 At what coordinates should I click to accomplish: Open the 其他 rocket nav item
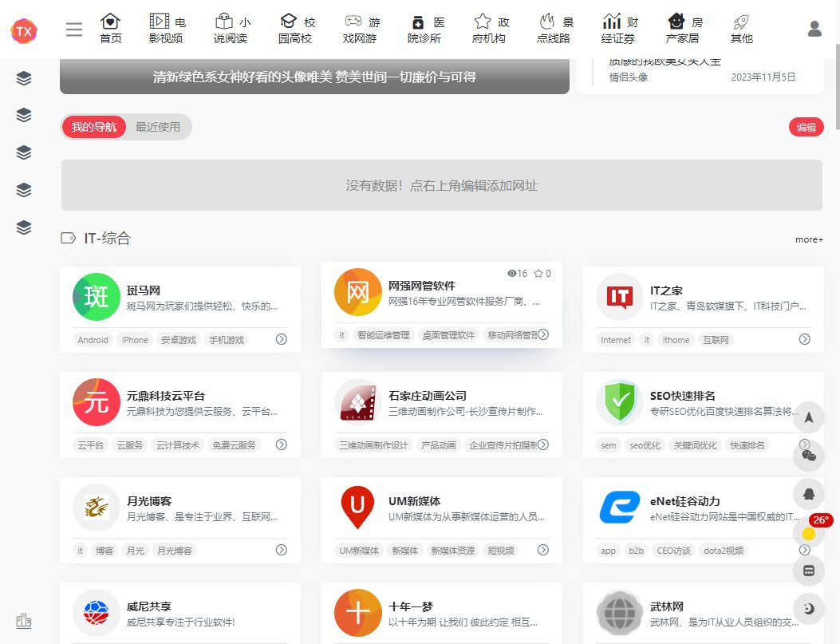click(741, 29)
